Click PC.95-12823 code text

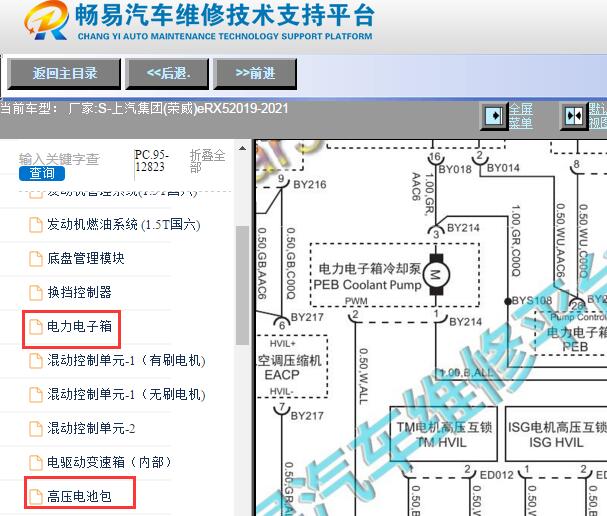click(151, 161)
